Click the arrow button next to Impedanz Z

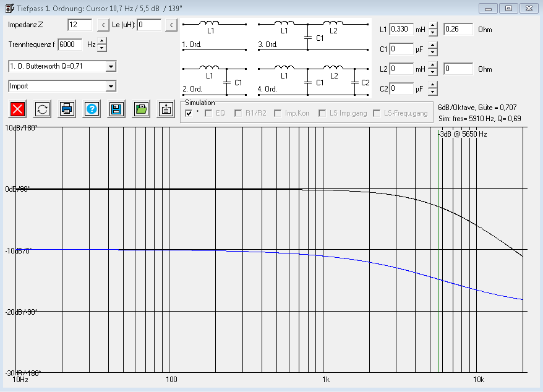point(103,25)
